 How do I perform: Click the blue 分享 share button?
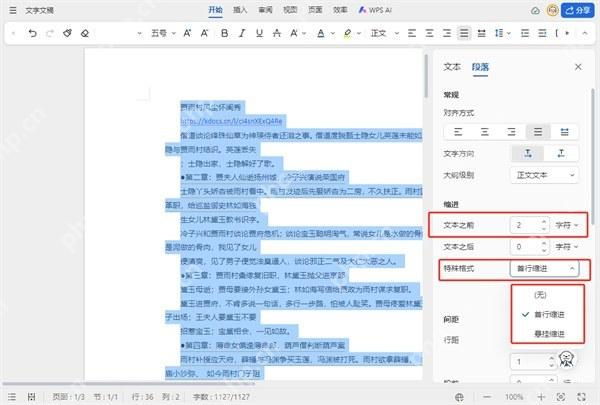pyautogui.click(x=577, y=10)
